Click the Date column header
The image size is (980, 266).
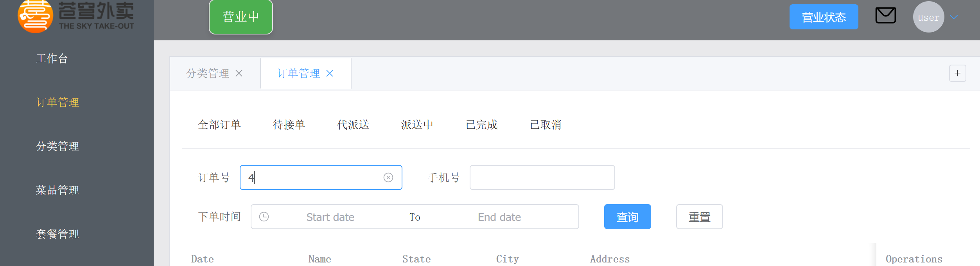[x=203, y=259]
